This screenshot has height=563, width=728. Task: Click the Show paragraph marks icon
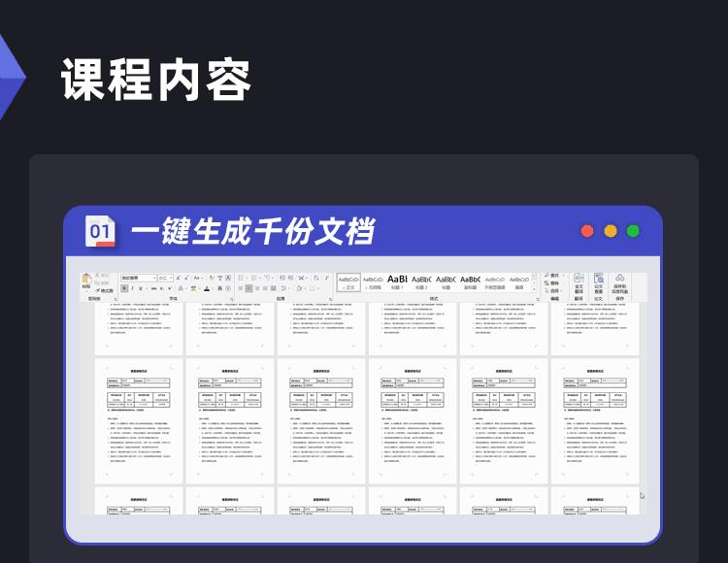point(327,278)
